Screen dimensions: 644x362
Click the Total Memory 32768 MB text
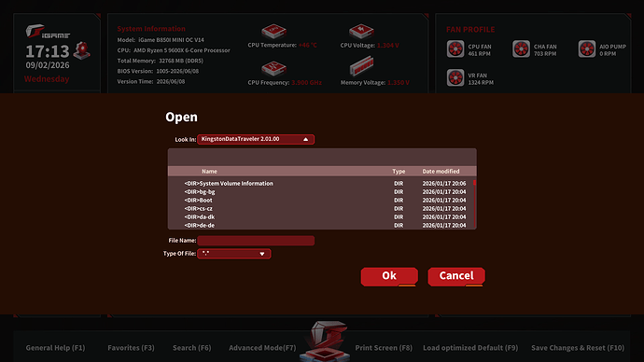[161, 61]
